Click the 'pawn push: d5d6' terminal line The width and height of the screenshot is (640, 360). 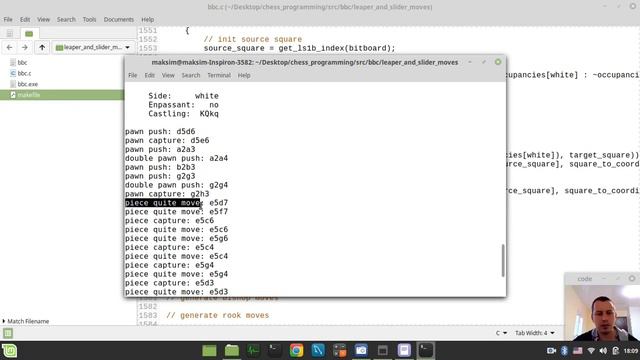[160, 131]
